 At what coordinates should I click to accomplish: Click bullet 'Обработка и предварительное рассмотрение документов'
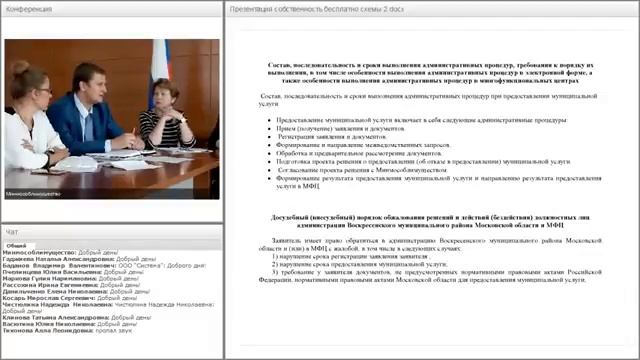click(x=359, y=153)
